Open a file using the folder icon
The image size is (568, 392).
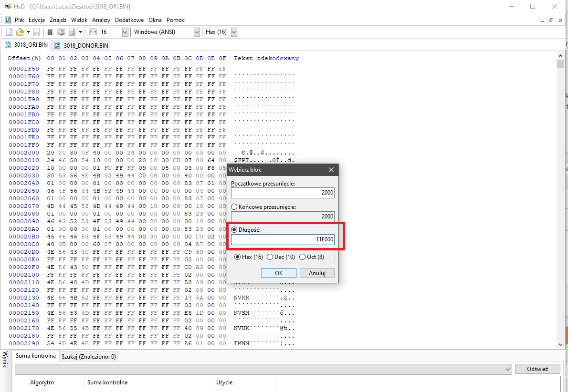click(20, 32)
